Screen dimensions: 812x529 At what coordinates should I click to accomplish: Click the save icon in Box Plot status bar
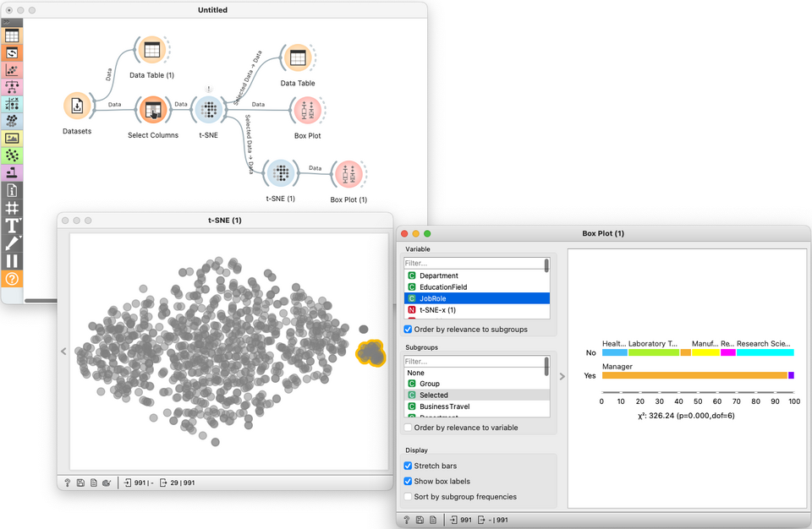[420, 520]
